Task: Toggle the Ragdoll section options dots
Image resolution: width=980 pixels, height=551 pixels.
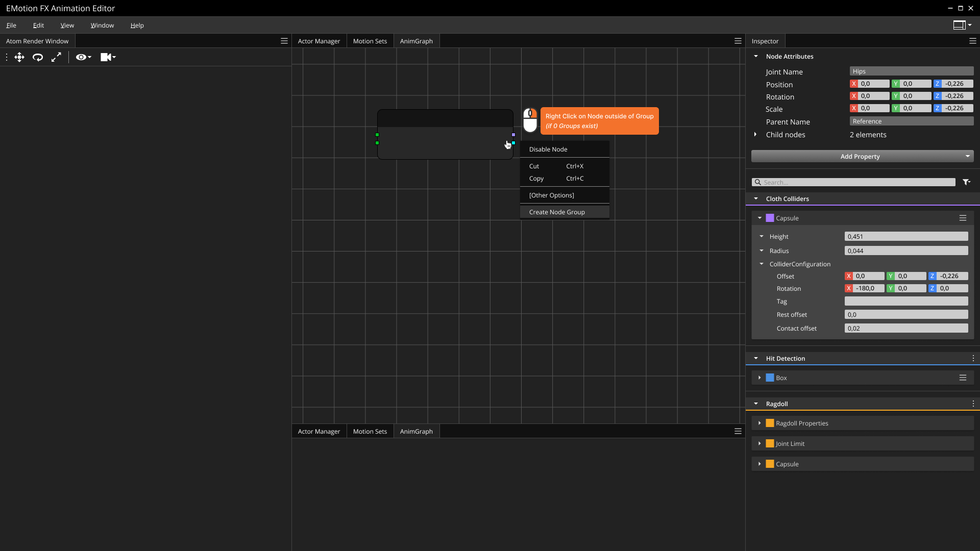Action: pos(973,404)
